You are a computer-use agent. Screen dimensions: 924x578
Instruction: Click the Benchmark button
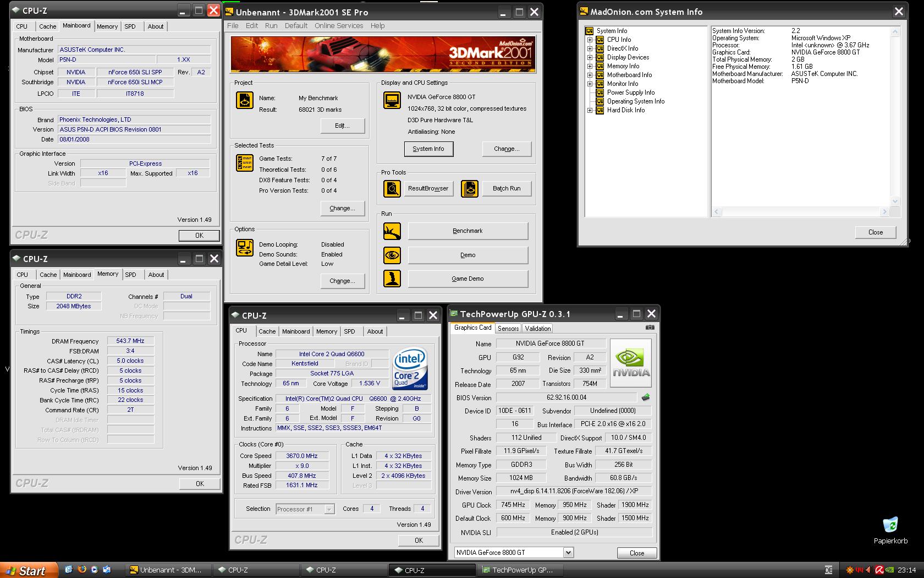click(x=468, y=231)
